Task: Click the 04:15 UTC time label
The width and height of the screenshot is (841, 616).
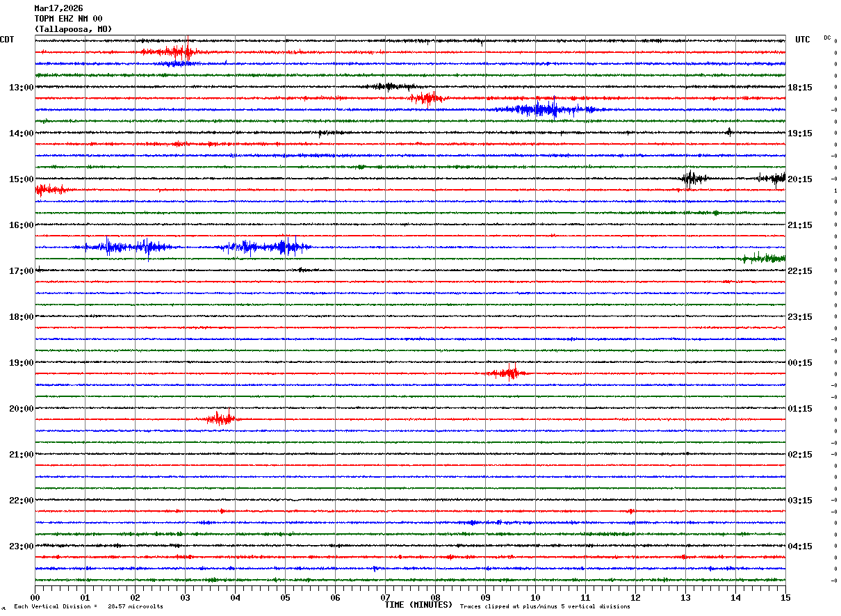Action: [800, 546]
